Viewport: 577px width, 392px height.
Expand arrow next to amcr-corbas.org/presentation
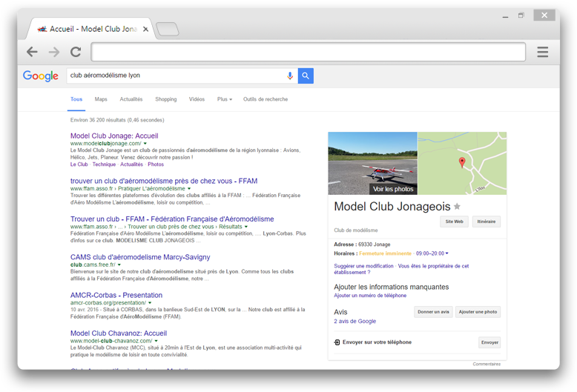click(150, 303)
